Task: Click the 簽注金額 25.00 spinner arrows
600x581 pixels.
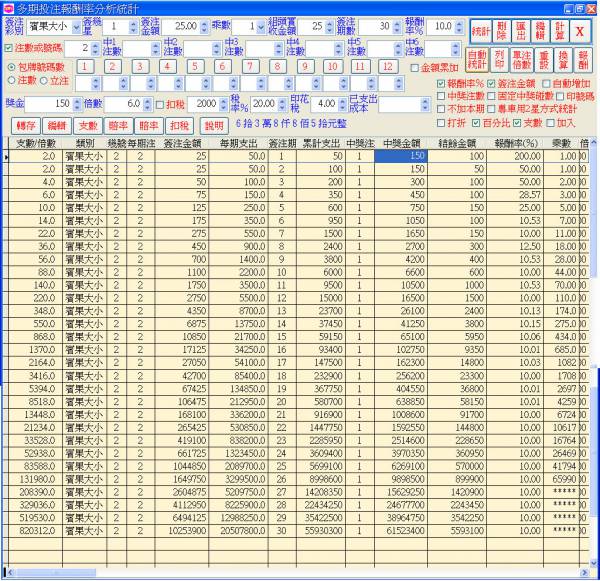Action: coord(204,27)
